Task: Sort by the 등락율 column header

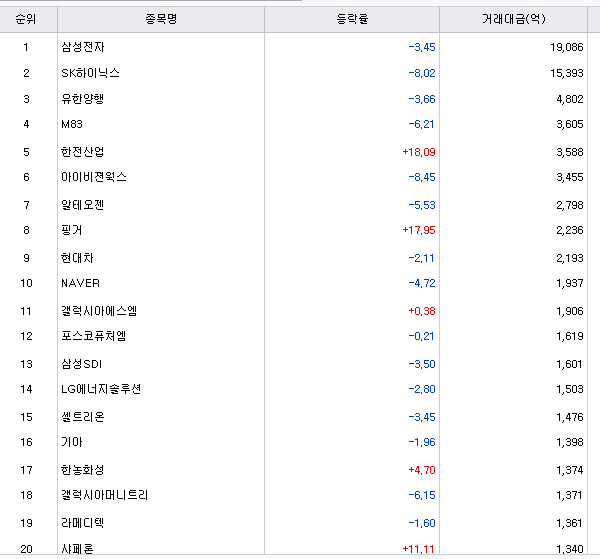Action: [352, 19]
